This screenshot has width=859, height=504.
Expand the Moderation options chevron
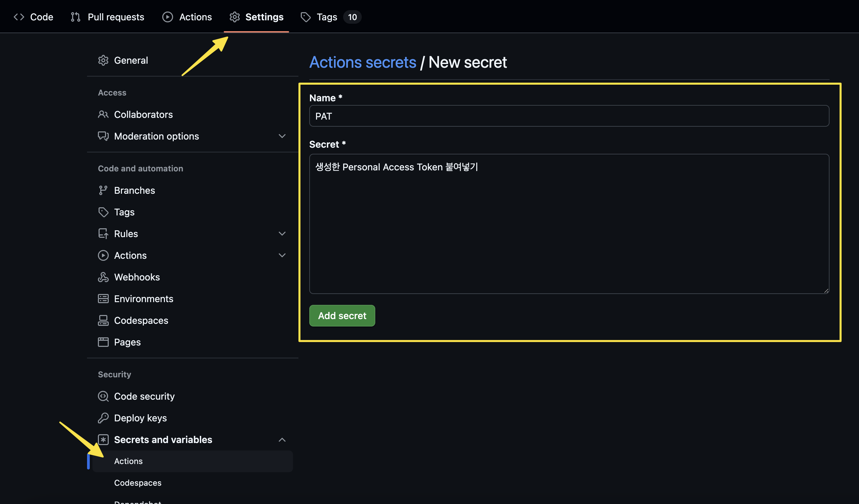(x=282, y=136)
